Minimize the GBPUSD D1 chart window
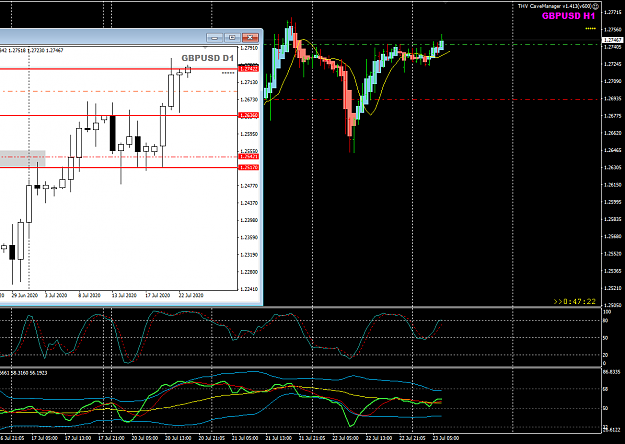Image resolution: width=625 pixels, height=444 pixels. click(214, 37)
